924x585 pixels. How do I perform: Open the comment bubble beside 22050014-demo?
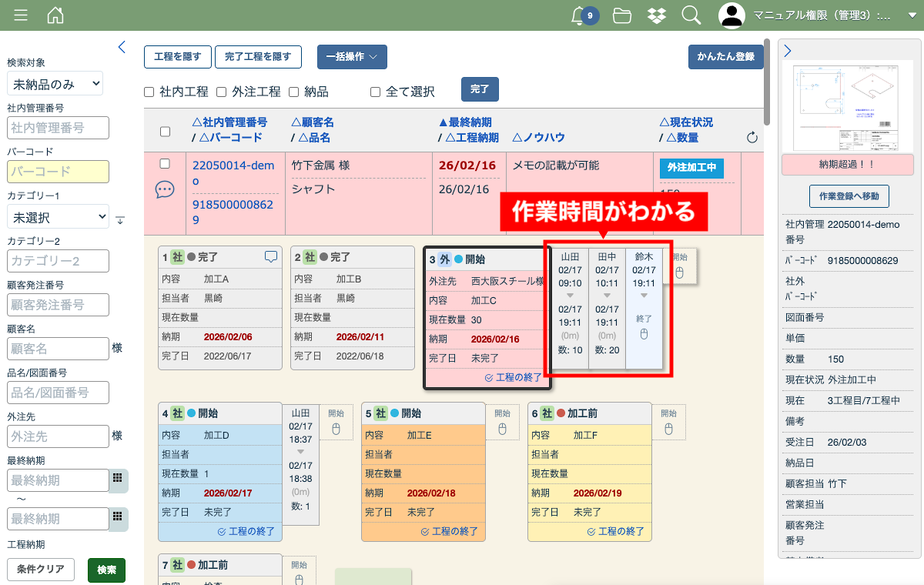165,189
